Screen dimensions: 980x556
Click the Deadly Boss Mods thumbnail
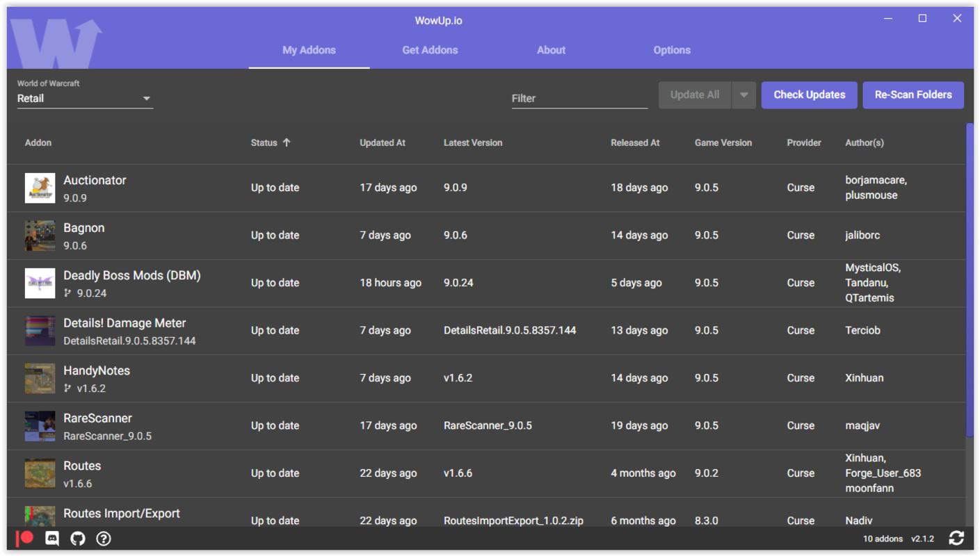tap(40, 283)
